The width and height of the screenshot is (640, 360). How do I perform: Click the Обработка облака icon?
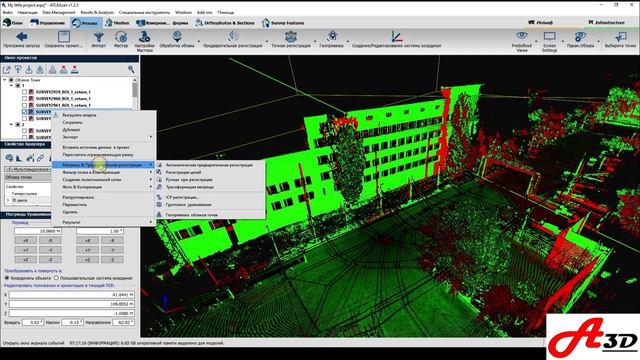pos(177,37)
